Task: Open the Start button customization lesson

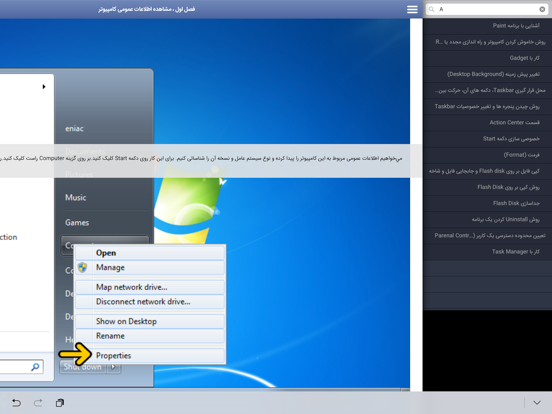Action: 487,139
